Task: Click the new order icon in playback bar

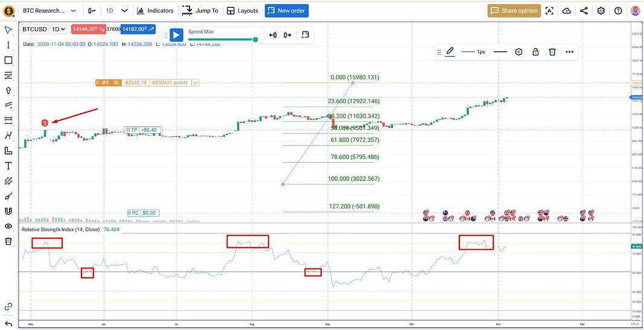Action: [x=305, y=35]
